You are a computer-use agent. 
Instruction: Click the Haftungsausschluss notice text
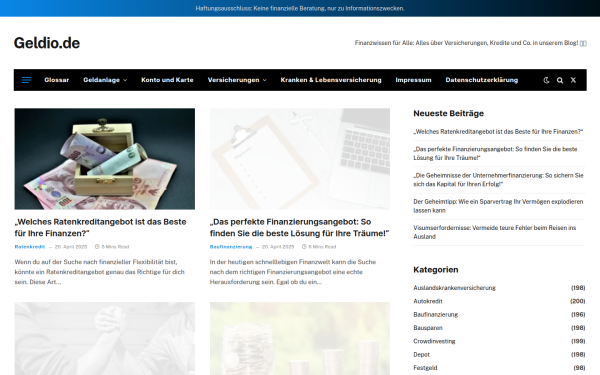coord(300,8)
